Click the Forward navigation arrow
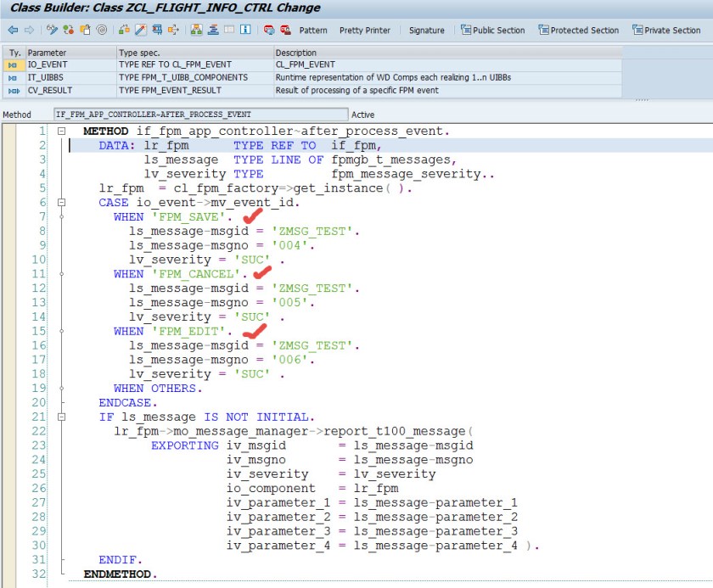The height and width of the screenshot is (588, 713). (28, 30)
